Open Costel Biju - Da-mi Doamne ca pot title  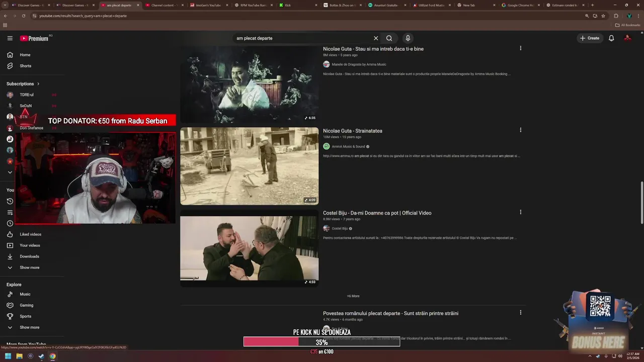pyautogui.click(x=377, y=213)
